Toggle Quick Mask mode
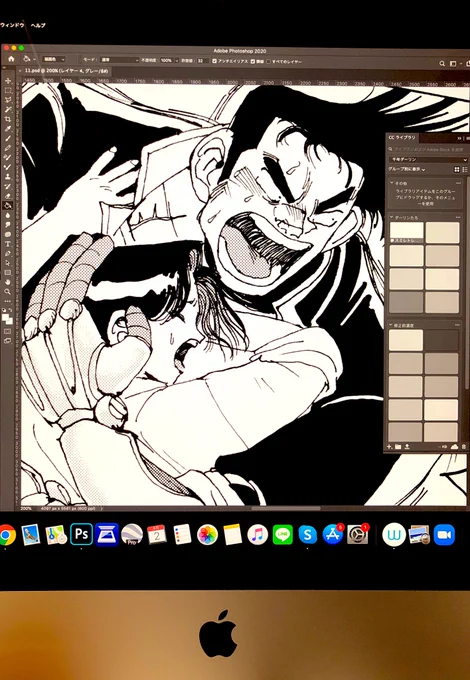Image resolution: width=470 pixels, height=680 pixels. click(8, 331)
